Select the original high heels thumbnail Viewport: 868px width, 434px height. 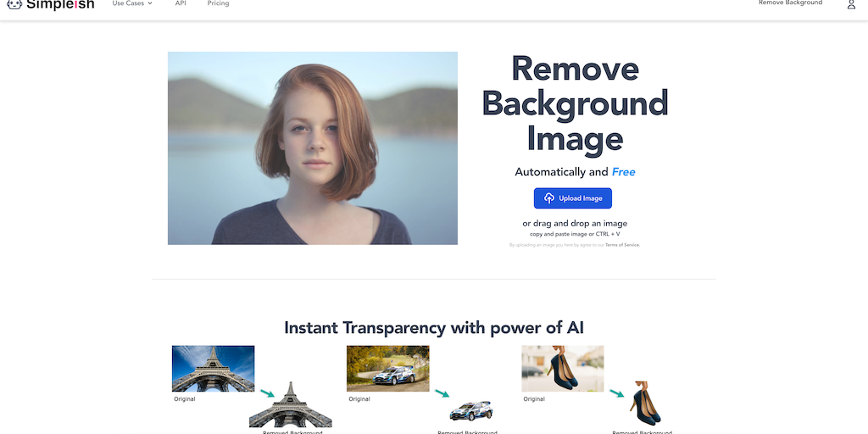tap(563, 369)
